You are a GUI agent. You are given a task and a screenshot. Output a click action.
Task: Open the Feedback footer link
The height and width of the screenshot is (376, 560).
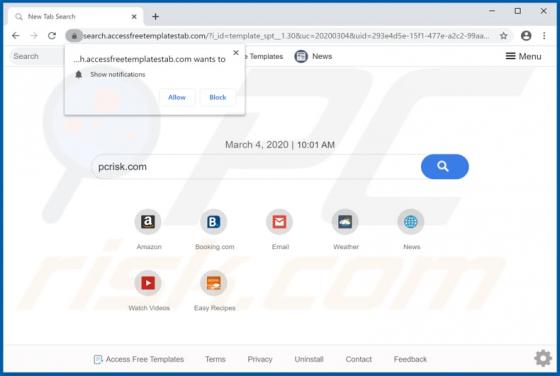coord(410,359)
